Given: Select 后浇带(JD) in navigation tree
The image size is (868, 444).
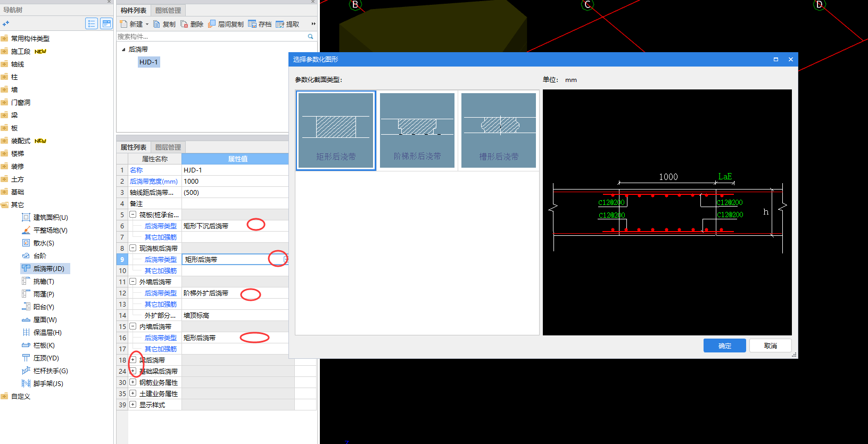Looking at the screenshot, I should [x=45, y=268].
